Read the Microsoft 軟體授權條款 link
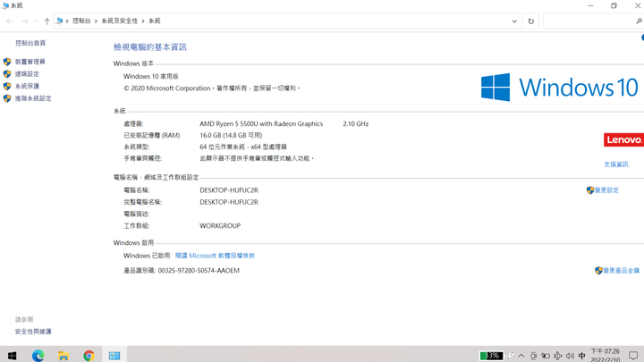Viewport: 644px width, 362px height. click(215, 256)
